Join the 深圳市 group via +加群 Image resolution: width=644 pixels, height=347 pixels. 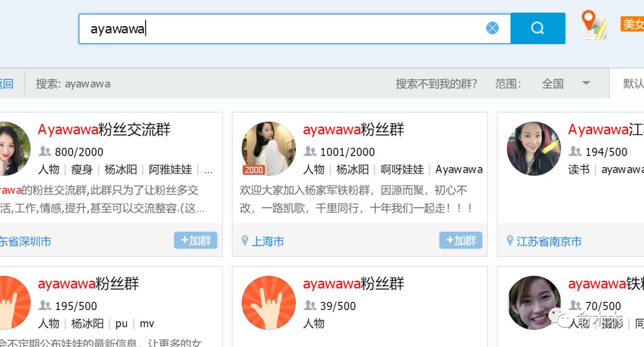coord(196,240)
